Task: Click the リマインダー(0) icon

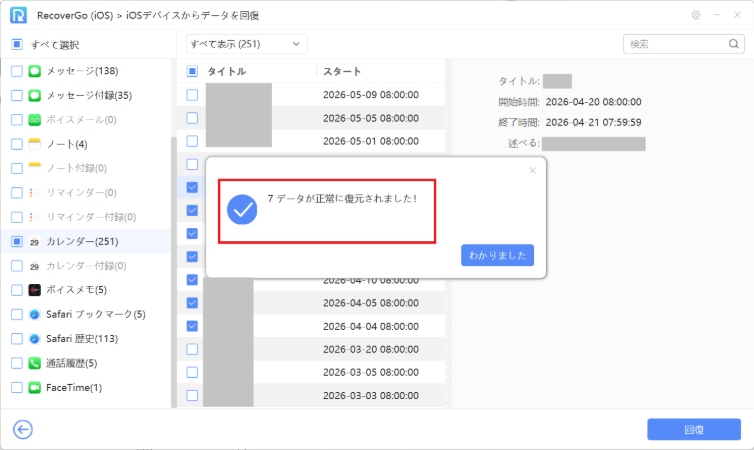Action: tap(35, 192)
